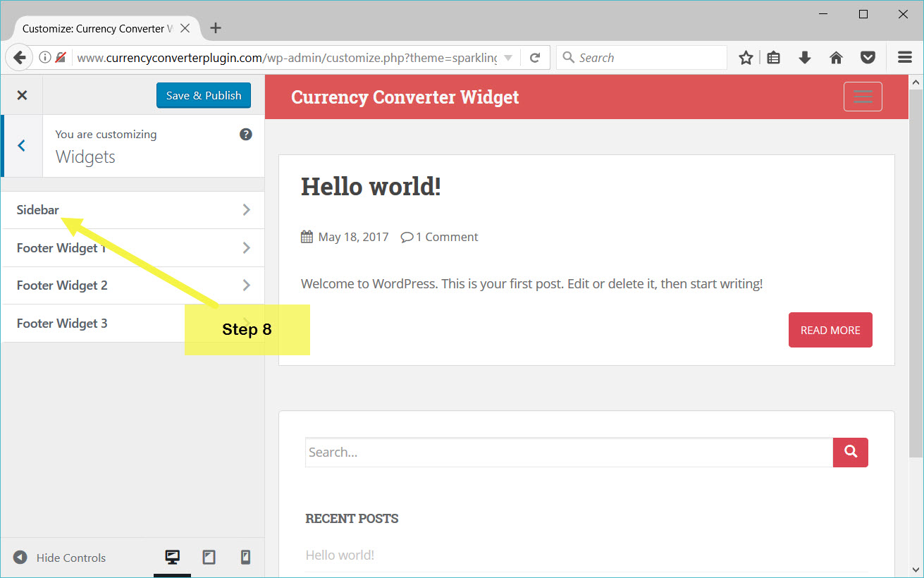Open Firefox downloads
The height and width of the screenshot is (578, 924).
(x=805, y=57)
